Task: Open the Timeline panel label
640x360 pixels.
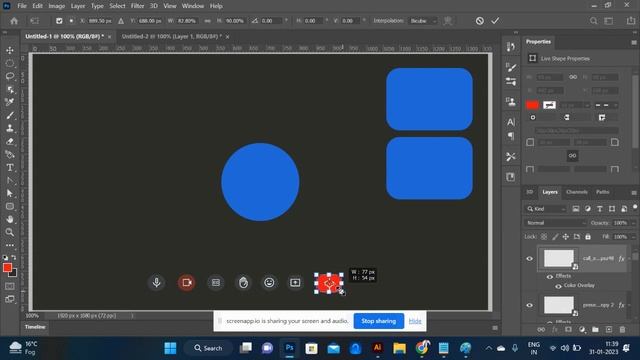Action: [x=35, y=327]
